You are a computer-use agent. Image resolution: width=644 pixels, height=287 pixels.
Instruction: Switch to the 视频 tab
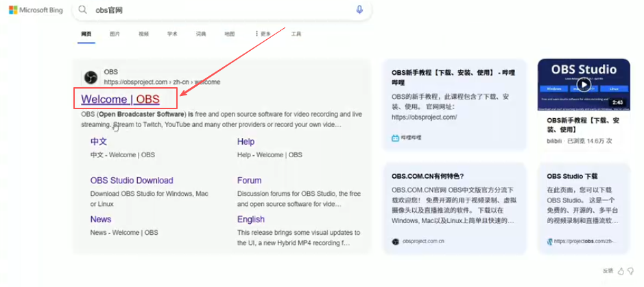click(x=143, y=34)
